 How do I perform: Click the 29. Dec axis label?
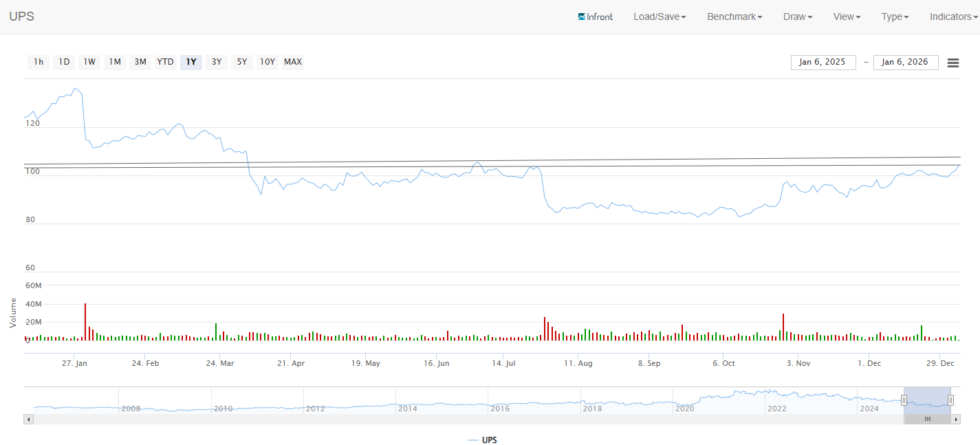coord(941,363)
